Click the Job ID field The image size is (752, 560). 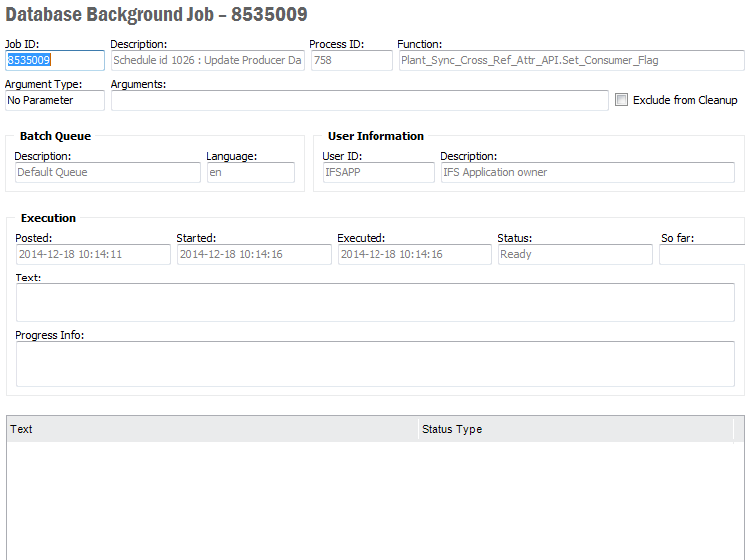point(54,61)
